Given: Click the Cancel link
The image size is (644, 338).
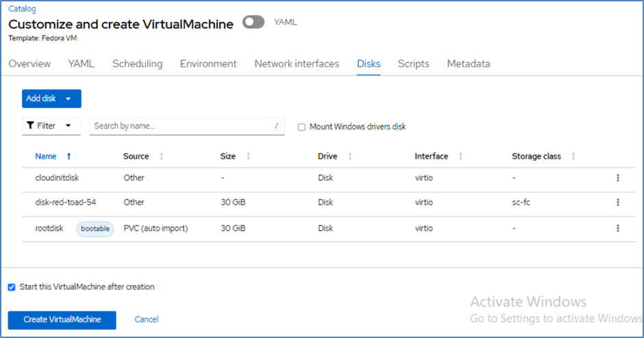Looking at the screenshot, I should coord(146,320).
